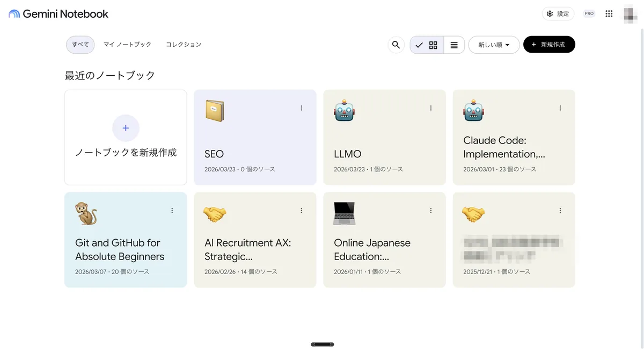Image resolution: width=644 pixels, height=353 pixels.
Task: Open the LLMO notebook title
Action: coord(348,154)
